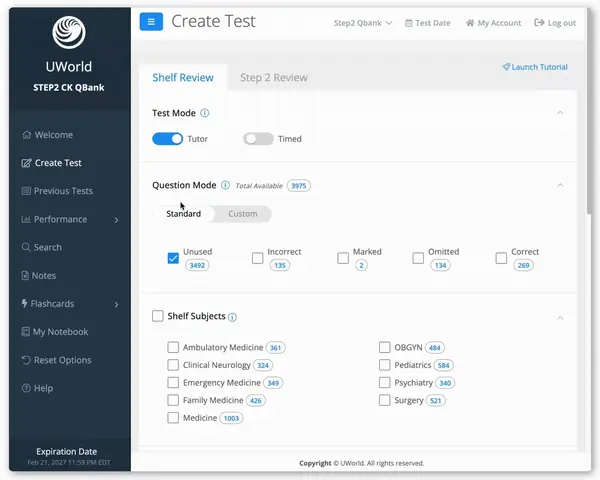Viewport: 600px width, 480px height.
Task: Click the Previous Tests list icon
Action: tap(26, 191)
